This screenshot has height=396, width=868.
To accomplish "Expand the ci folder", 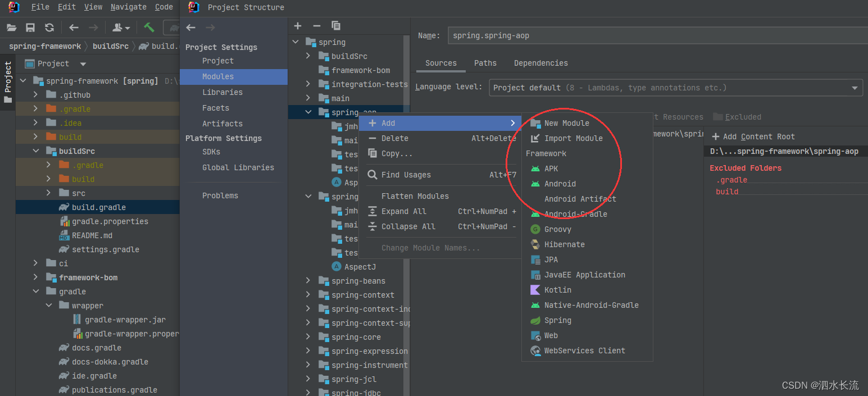I will [36, 263].
